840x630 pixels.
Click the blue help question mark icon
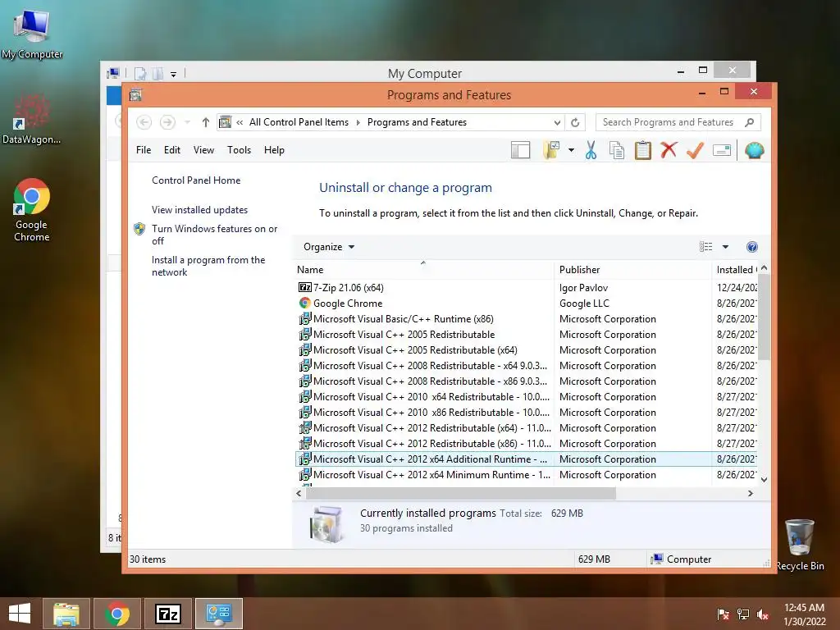[x=752, y=247]
